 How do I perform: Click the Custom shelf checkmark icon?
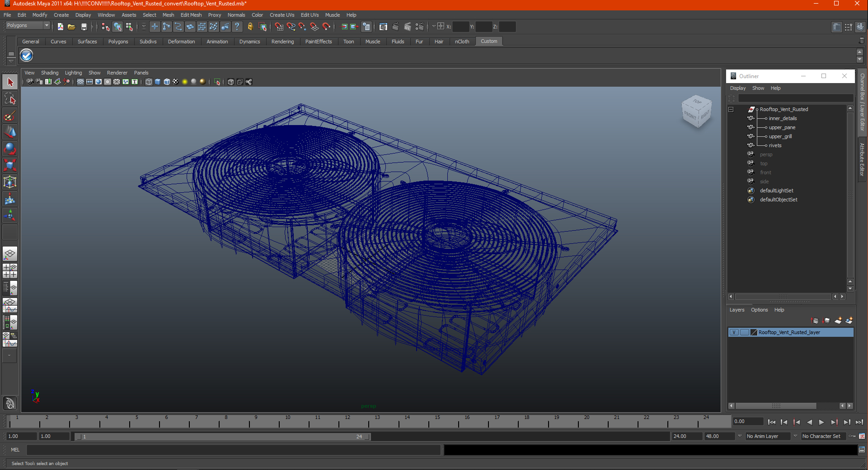27,56
